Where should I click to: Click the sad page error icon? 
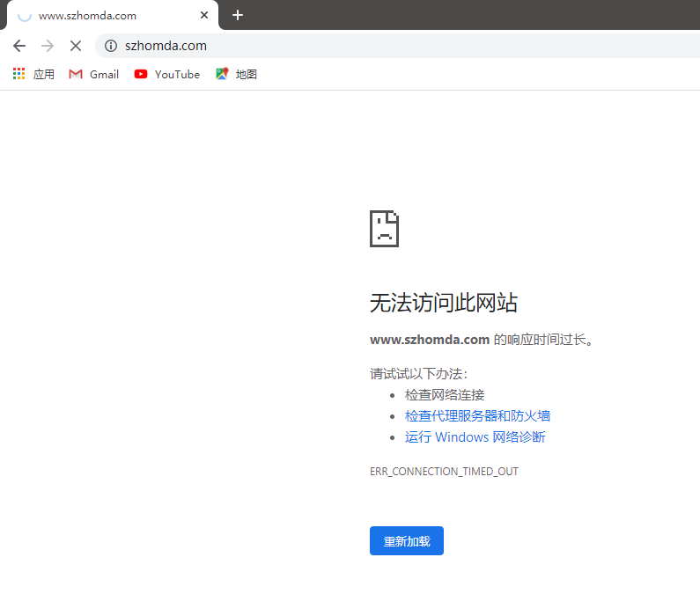(384, 229)
